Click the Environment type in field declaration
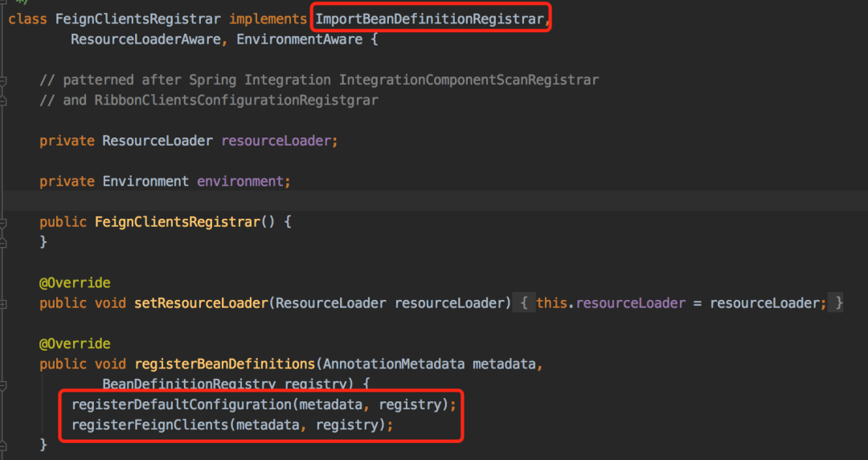This screenshot has width=868, height=460. (x=145, y=181)
